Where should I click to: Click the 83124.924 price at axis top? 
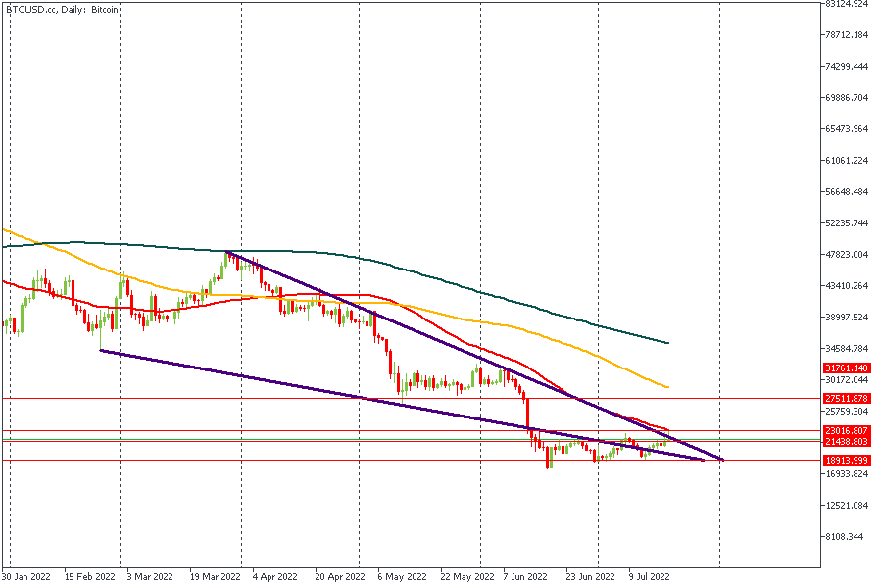click(848, 4)
